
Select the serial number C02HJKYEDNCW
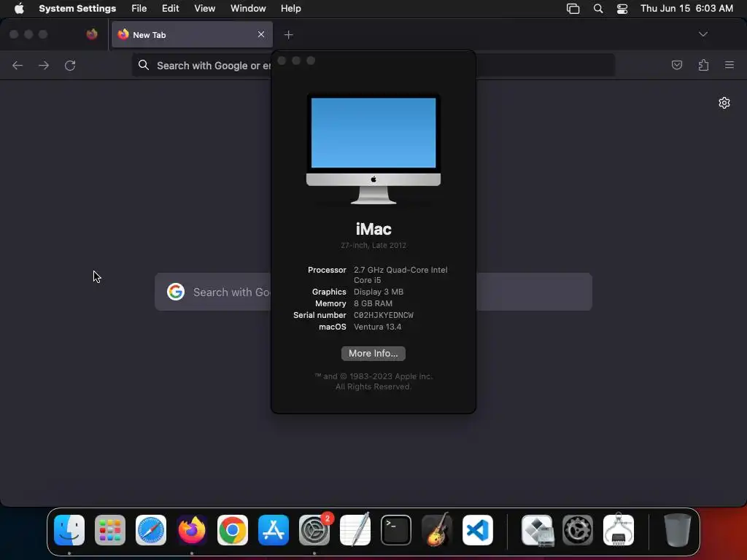(x=384, y=315)
